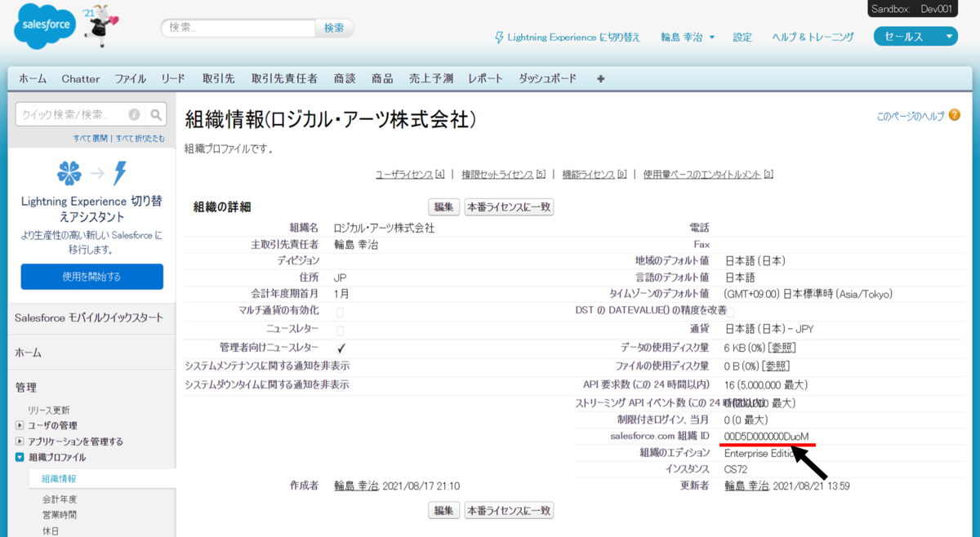Toggle マルチ通貨の有効化 checkbox
The height and width of the screenshot is (537, 980).
340,313
